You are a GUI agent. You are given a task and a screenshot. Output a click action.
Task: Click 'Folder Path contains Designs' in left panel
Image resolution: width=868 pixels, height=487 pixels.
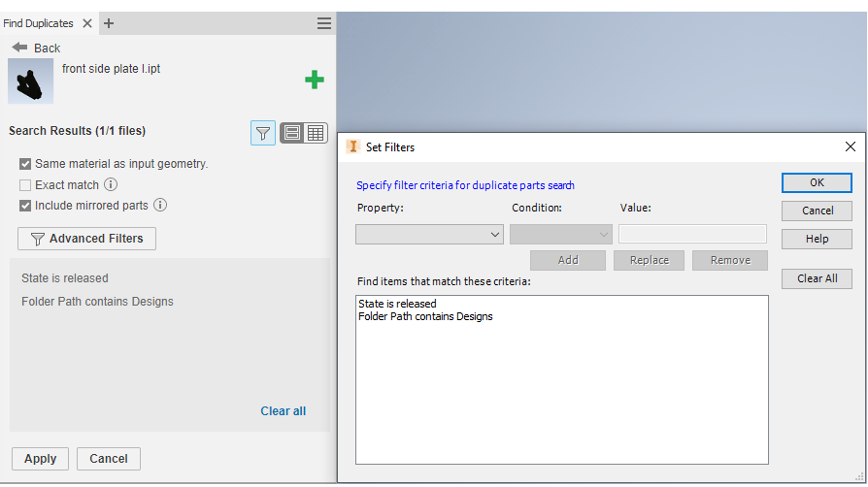[x=97, y=302]
